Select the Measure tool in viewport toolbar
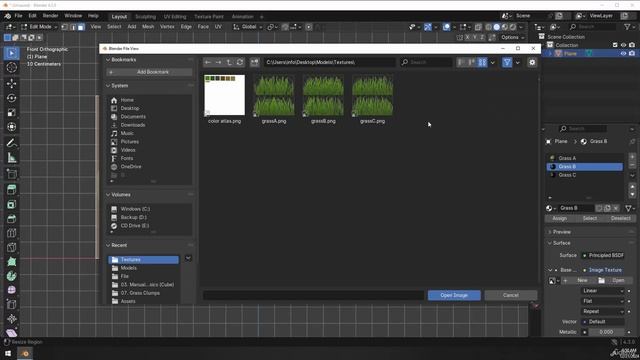This screenshot has height=360, width=640. click(x=11, y=158)
